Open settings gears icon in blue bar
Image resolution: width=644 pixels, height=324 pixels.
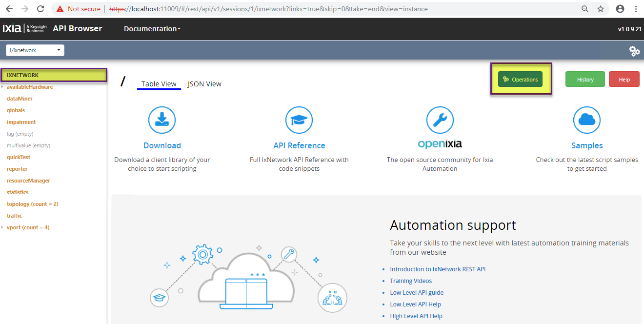(x=634, y=51)
